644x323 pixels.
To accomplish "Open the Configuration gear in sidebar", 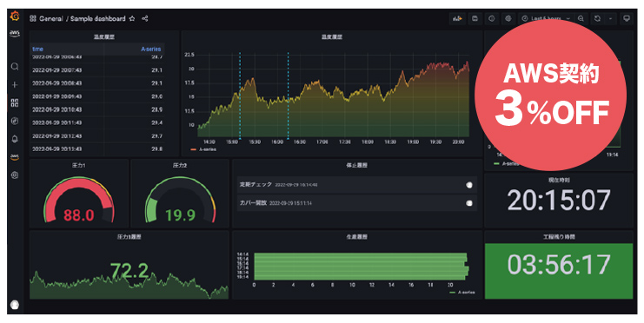I will (15, 175).
